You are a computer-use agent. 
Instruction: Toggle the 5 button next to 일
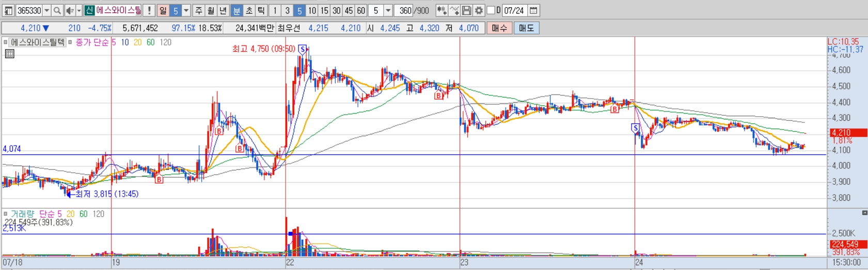(176, 10)
